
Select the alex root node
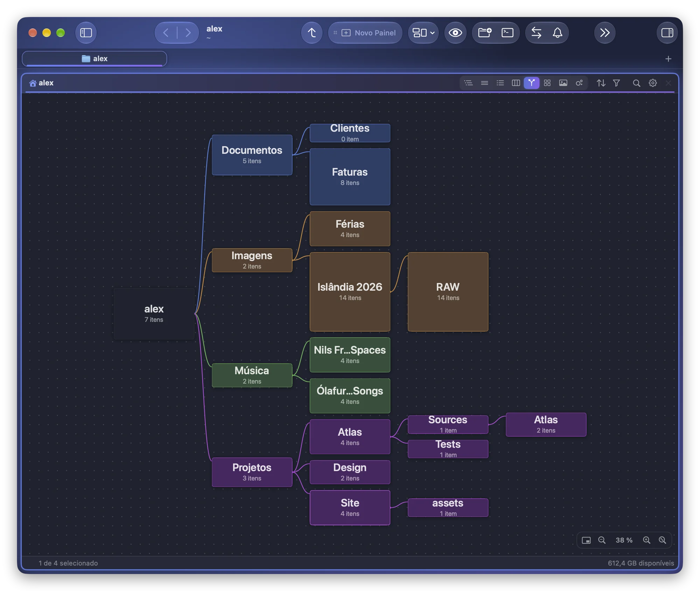point(154,314)
